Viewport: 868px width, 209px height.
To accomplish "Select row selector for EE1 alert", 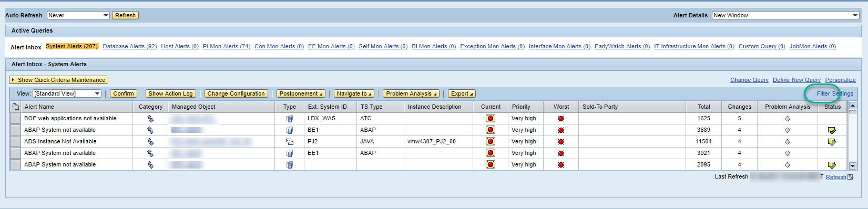I will coord(15,153).
